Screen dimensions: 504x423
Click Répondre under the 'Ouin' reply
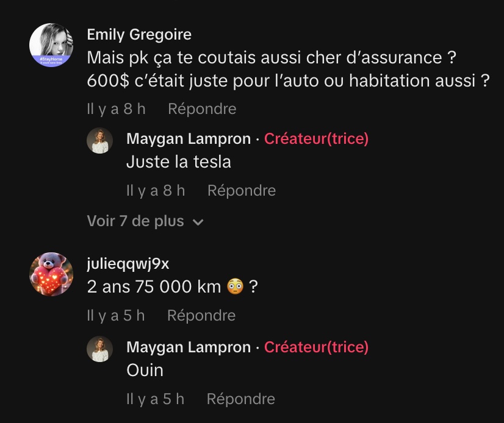click(241, 399)
